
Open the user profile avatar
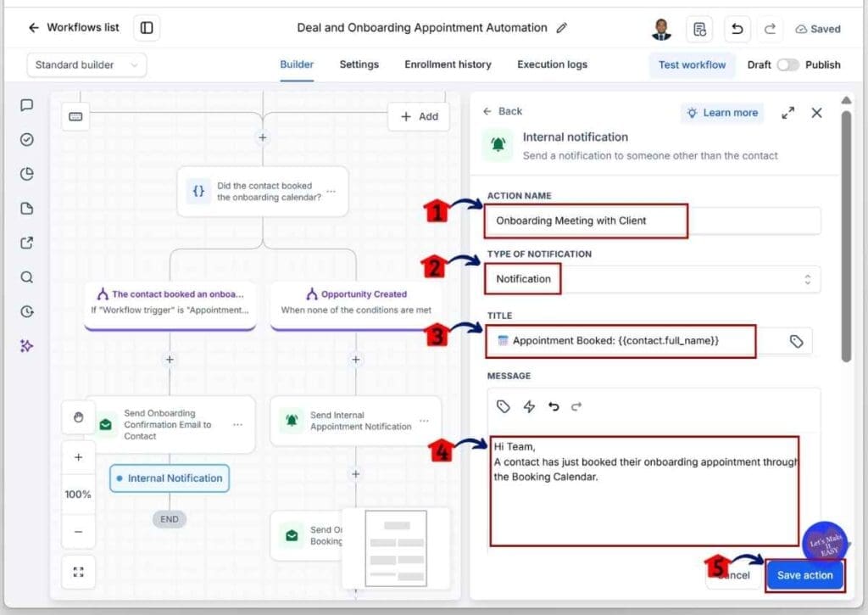pyautogui.click(x=661, y=29)
